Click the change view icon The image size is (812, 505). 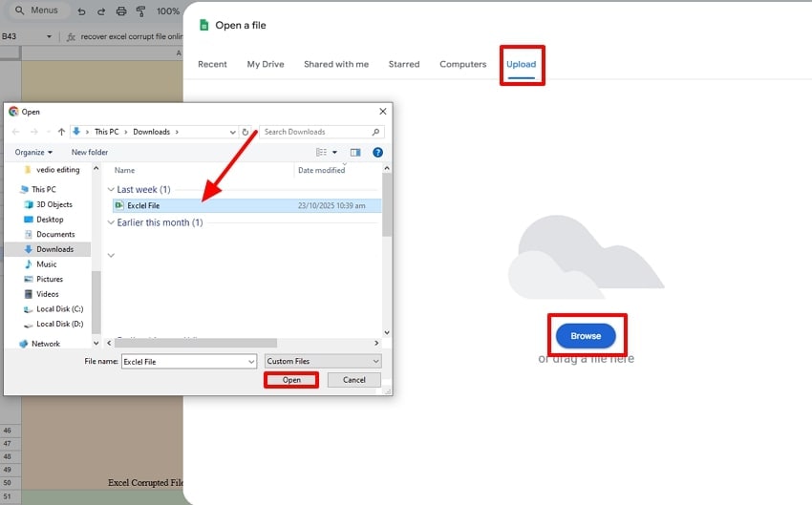point(322,152)
